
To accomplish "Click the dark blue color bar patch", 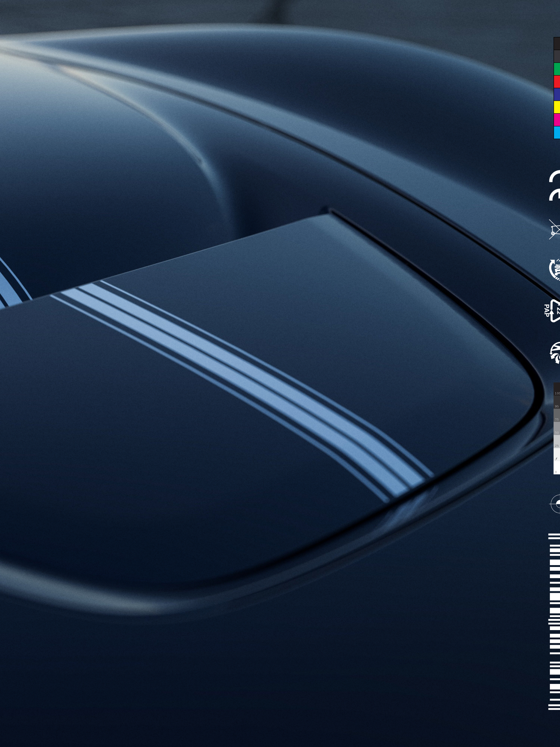I will tap(557, 94).
